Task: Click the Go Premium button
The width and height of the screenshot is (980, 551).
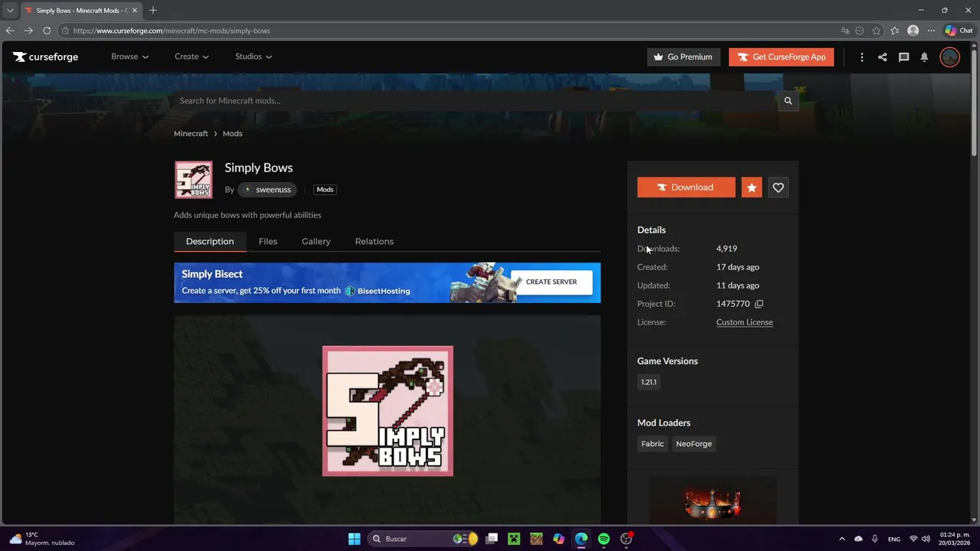Action: coord(683,57)
